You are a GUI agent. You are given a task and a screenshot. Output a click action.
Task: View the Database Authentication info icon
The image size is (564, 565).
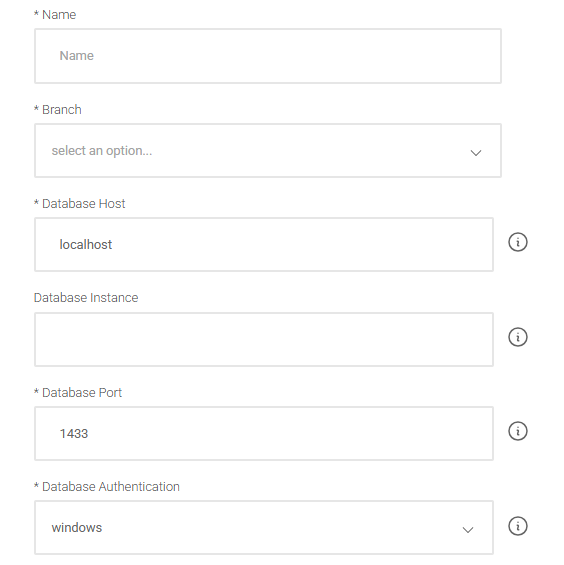point(518,526)
